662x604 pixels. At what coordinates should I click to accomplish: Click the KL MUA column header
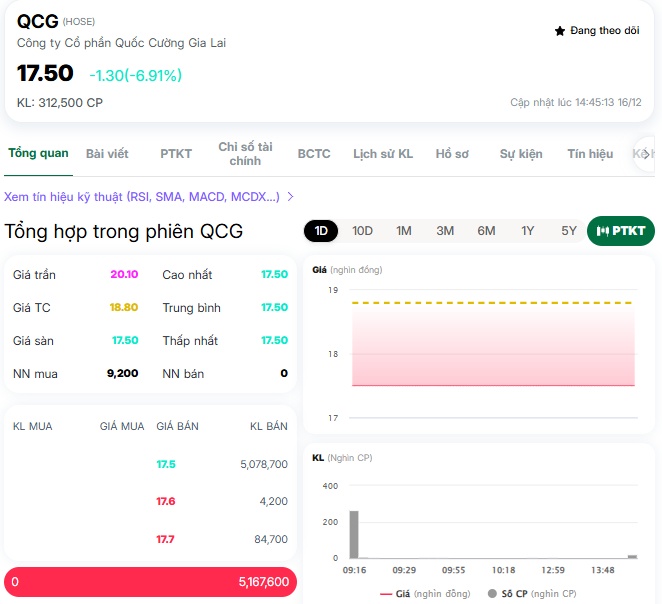click(x=33, y=426)
